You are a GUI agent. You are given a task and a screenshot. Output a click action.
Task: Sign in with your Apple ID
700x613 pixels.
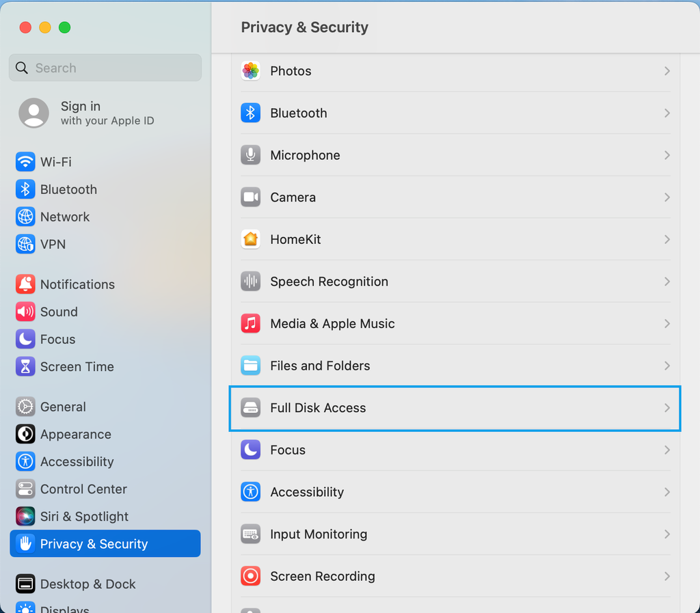click(x=106, y=113)
